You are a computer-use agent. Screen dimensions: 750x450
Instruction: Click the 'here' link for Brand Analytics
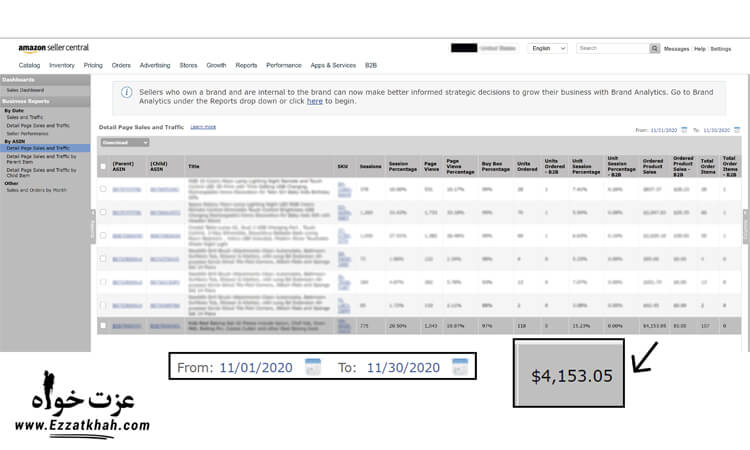point(314,101)
